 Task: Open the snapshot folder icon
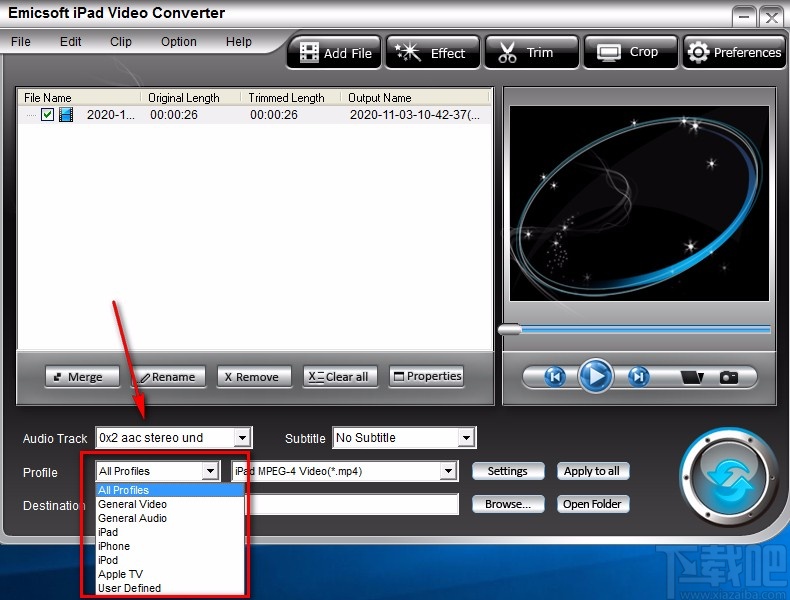tap(692, 377)
